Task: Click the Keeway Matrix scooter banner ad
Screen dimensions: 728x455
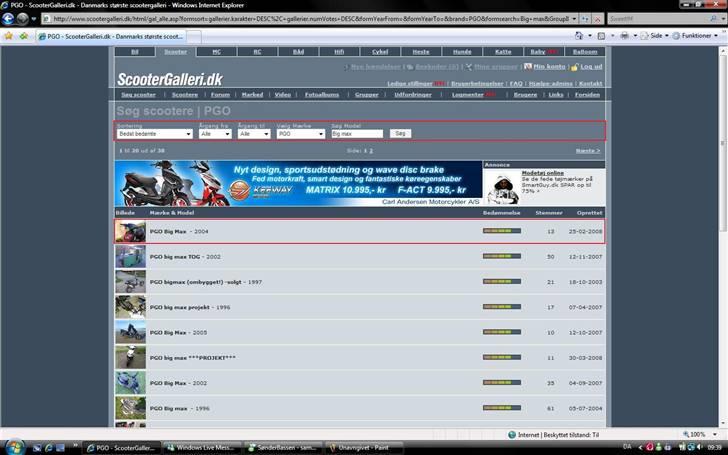Action: [x=298, y=183]
